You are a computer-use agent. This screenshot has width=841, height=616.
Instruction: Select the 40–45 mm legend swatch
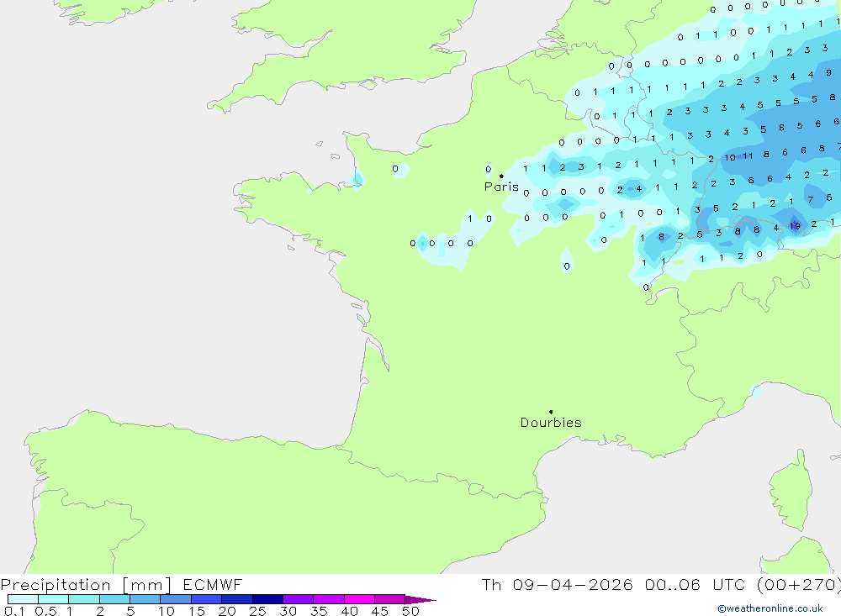pos(359,599)
